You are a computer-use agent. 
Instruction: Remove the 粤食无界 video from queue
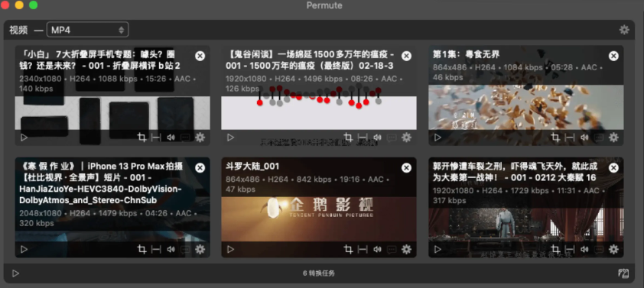tap(613, 57)
